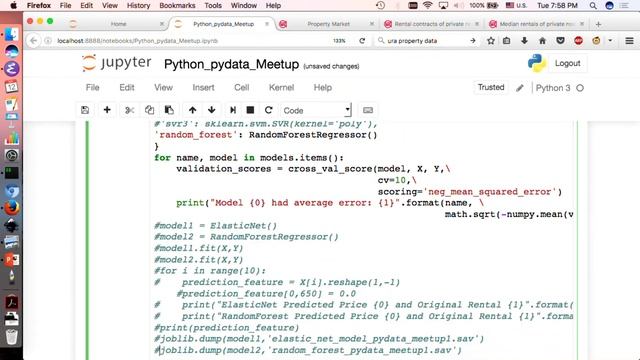This screenshot has width=640, height=360.
Task: Open macOS Tools menu
Action: click(x=213, y=5)
